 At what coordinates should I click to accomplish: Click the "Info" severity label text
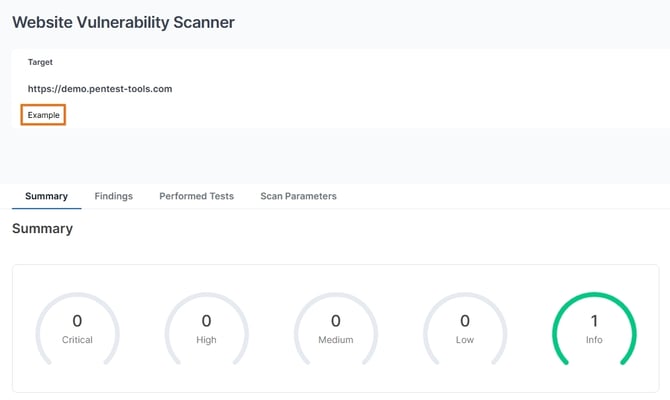tap(594, 340)
